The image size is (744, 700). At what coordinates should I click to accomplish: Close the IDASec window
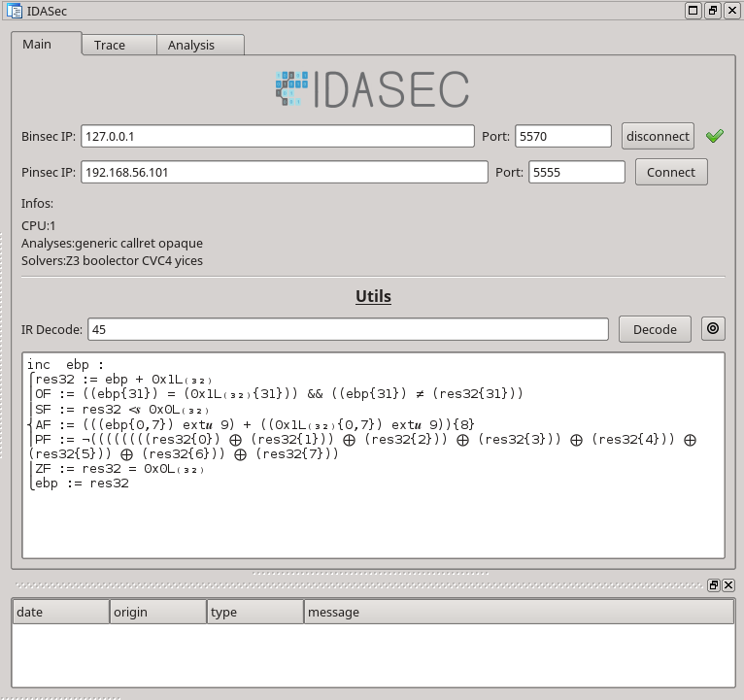click(732, 11)
